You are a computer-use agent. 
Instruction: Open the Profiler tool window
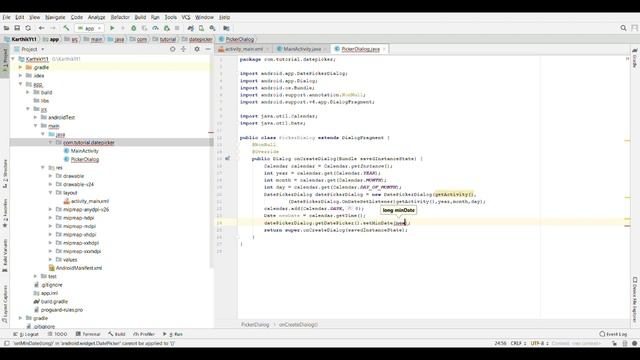144,334
